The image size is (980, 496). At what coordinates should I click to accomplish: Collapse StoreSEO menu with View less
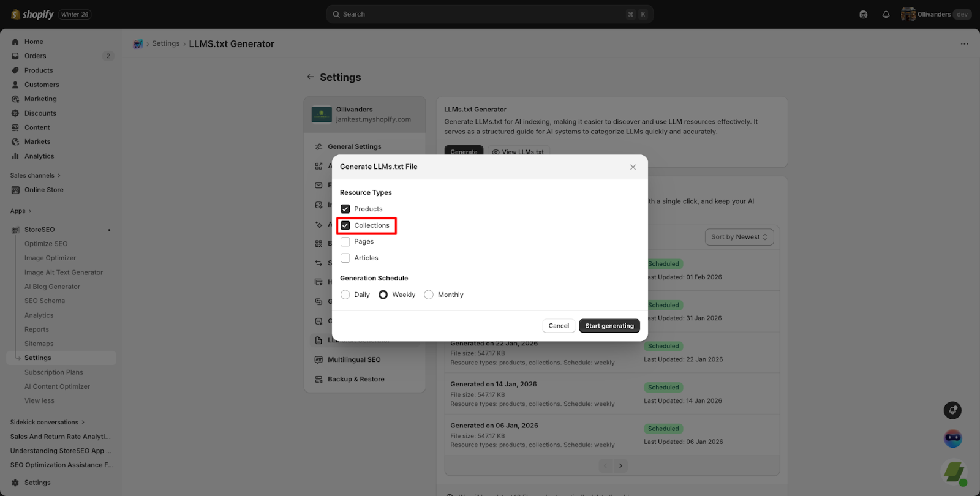point(39,401)
